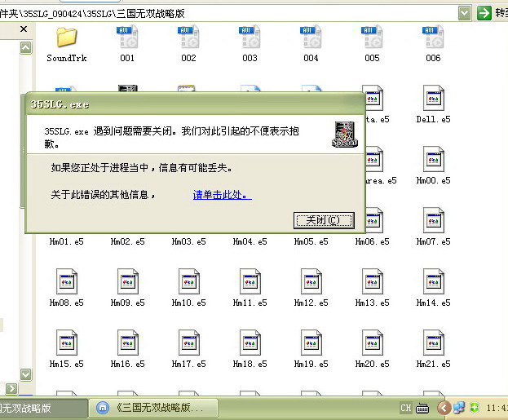
Task: Click the green Go arrow button
Action: tap(484, 13)
